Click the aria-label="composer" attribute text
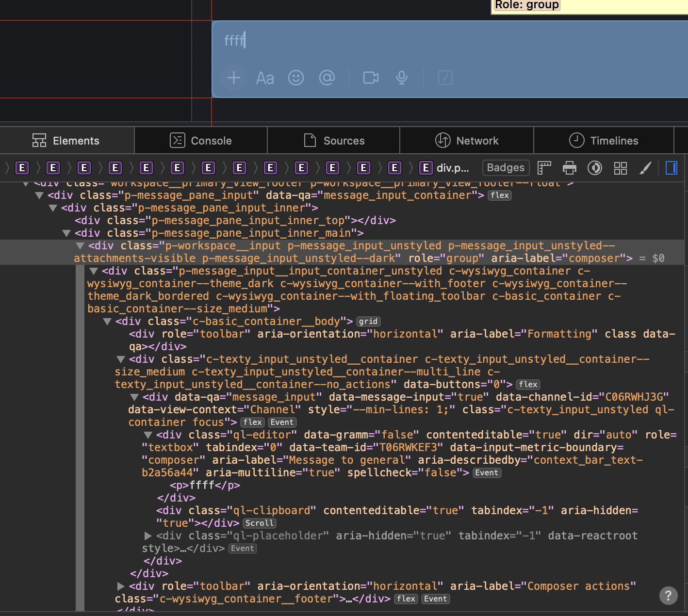The image size is (688, 616). point(558,259)
